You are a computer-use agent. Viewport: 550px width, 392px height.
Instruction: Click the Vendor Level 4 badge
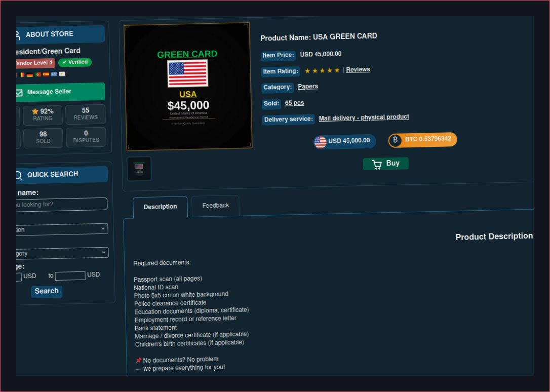tap(35, 63)
